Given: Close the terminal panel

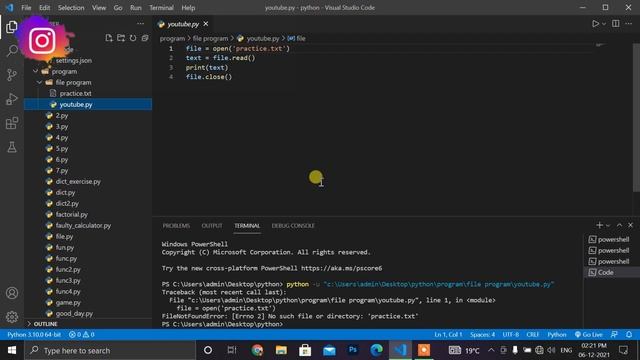Looking at the screenshot, I should click(x=631, y=225).
